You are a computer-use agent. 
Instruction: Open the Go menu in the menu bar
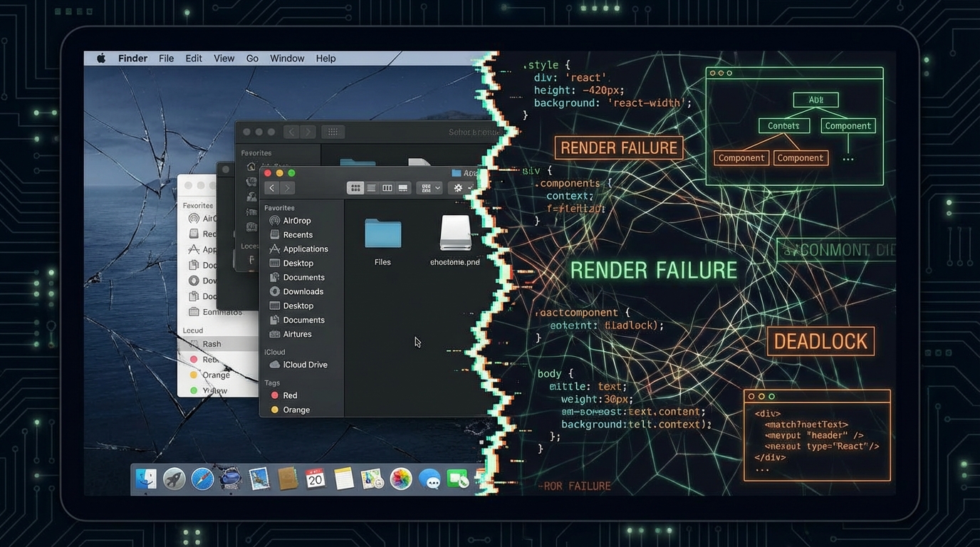[x=252, y=58]
